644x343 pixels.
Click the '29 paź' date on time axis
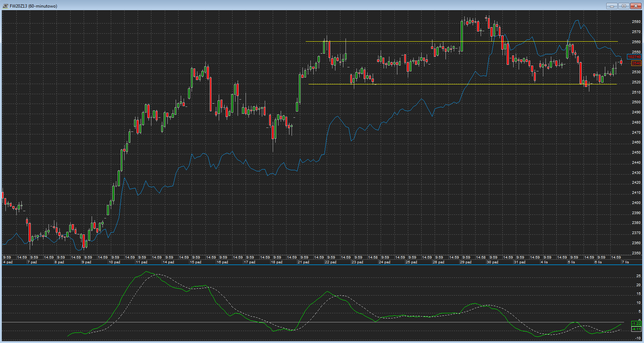point(466,262)
